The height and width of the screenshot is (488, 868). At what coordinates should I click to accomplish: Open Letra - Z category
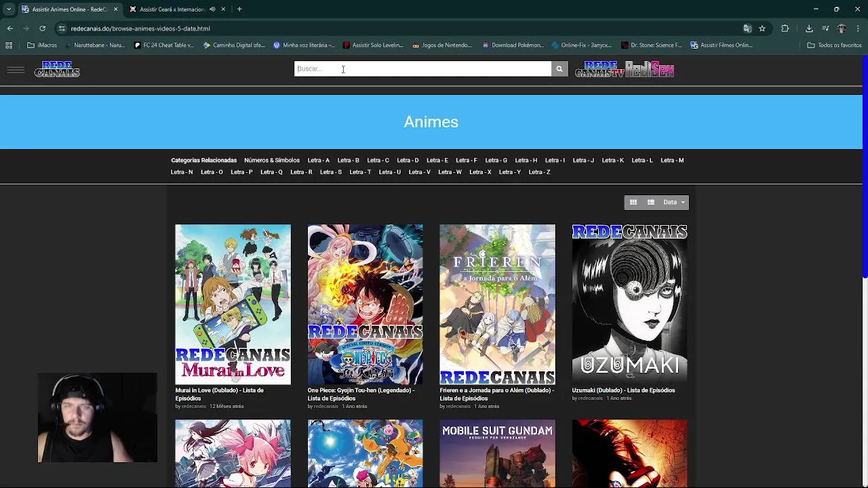tap(539, 172)
